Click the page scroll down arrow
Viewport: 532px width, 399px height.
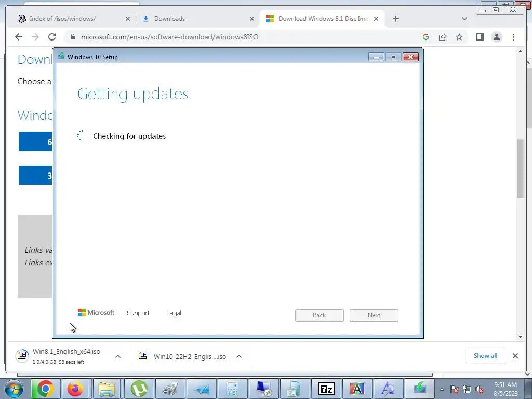520,336
